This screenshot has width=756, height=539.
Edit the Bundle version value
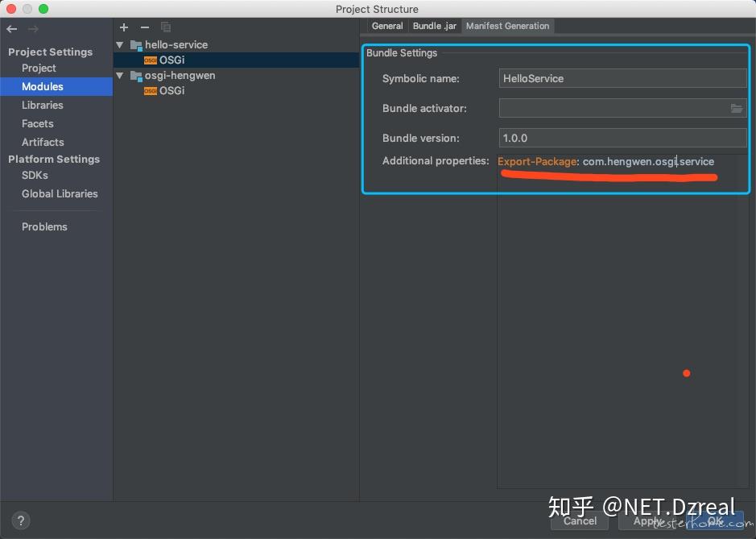pyautogui.click(x=622, y=138)
